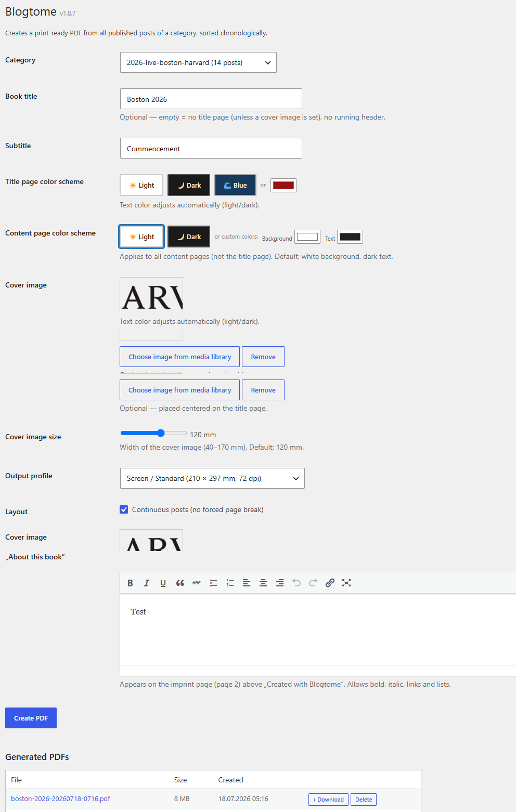The width and height of the screenshot is (516, 812).
Task: Redo last edit in editor
Action: [x=313, y=583]
